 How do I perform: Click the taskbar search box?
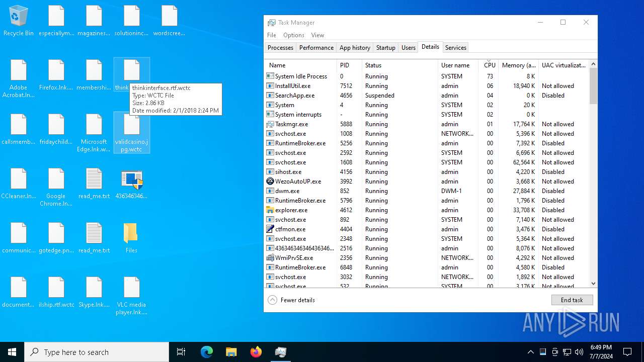(97, 352)
